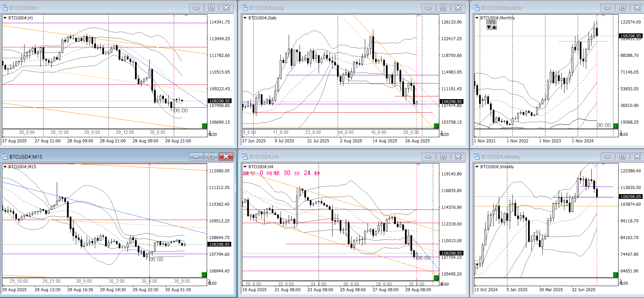This screenshot has width=644, height=298.
Task: Open the BTCUSD#,H1 chart label dropdown triangle
Action: click(x=5, y=18)
